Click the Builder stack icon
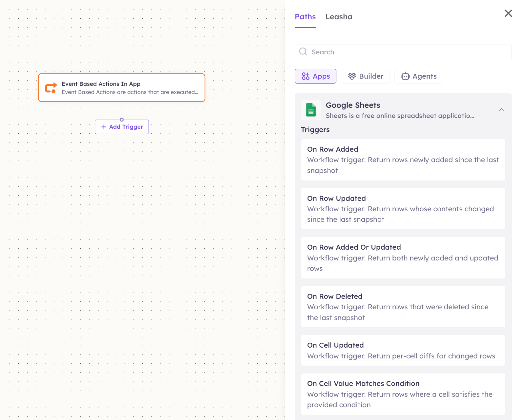 pos(352,76)
